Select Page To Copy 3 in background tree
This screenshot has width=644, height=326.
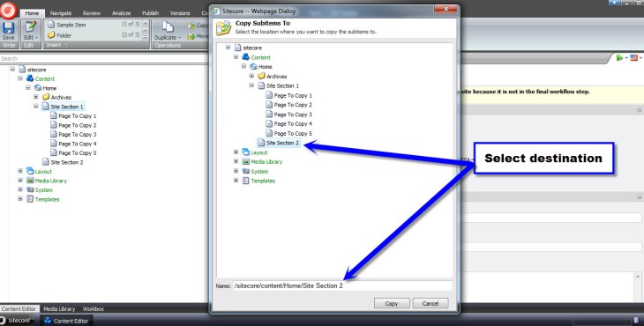tap(78, 135)
